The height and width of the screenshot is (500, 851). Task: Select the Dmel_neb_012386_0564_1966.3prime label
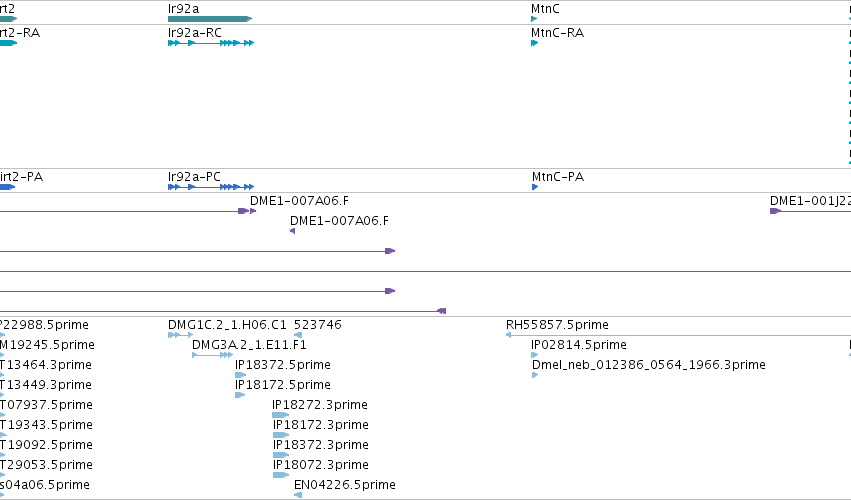(x=649, y=365)
